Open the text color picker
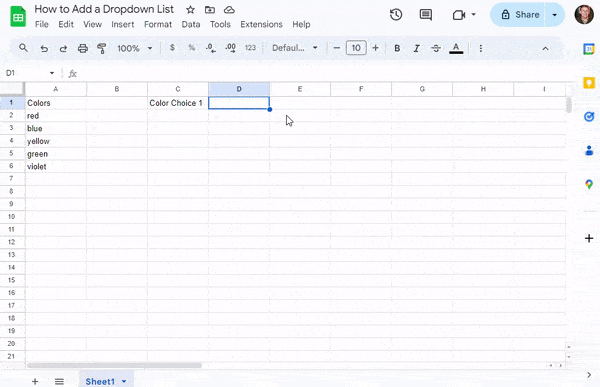 (x=456, y=48)
